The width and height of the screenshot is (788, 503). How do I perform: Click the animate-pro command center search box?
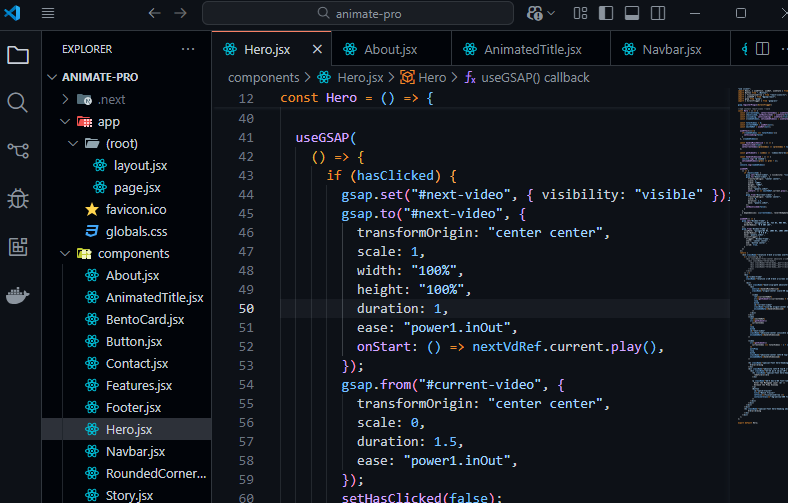pyautogui.click(x=358, y=13)
